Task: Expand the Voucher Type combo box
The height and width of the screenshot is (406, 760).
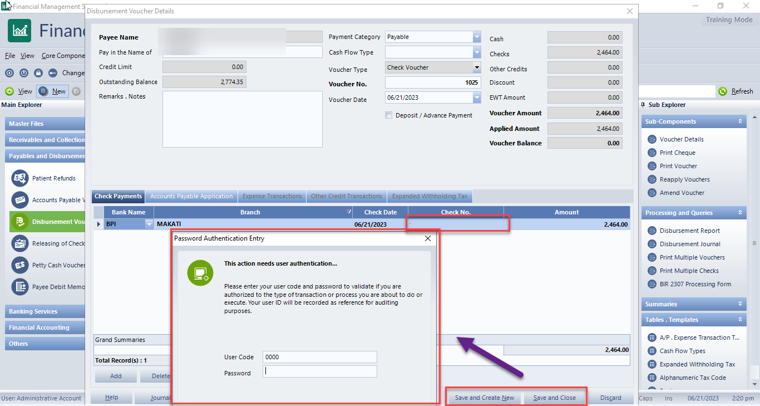Action: (476, 69)
